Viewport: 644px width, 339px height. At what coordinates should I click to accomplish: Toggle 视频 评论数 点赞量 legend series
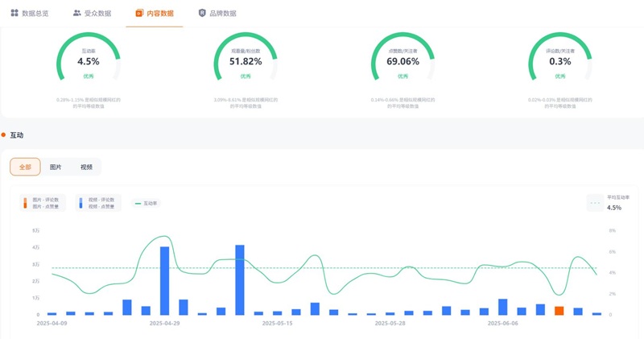[x=101, y=203]
